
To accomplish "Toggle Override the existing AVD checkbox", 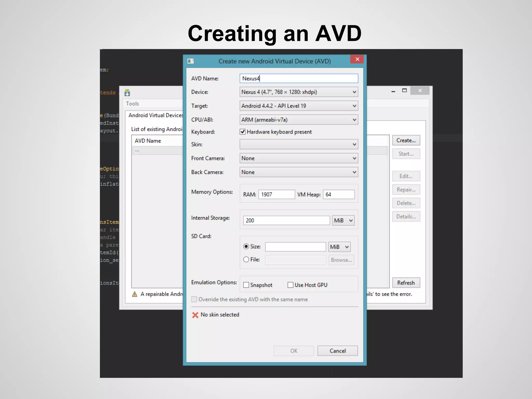I will 194,299.
